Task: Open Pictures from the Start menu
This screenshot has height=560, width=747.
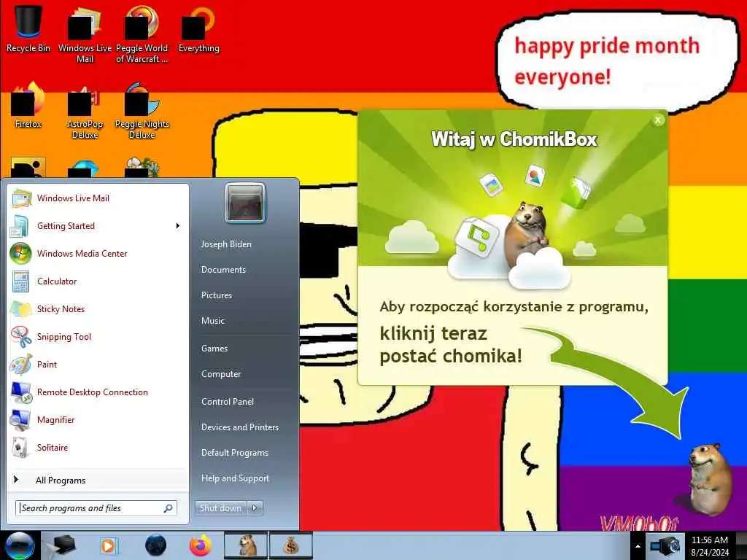Action: click(216, 295)
